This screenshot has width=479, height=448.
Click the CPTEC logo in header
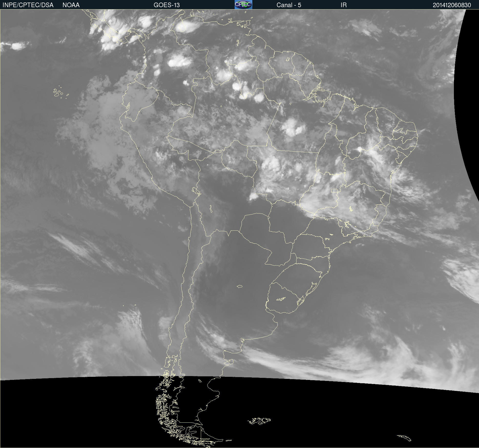click(x=243, y=5)
